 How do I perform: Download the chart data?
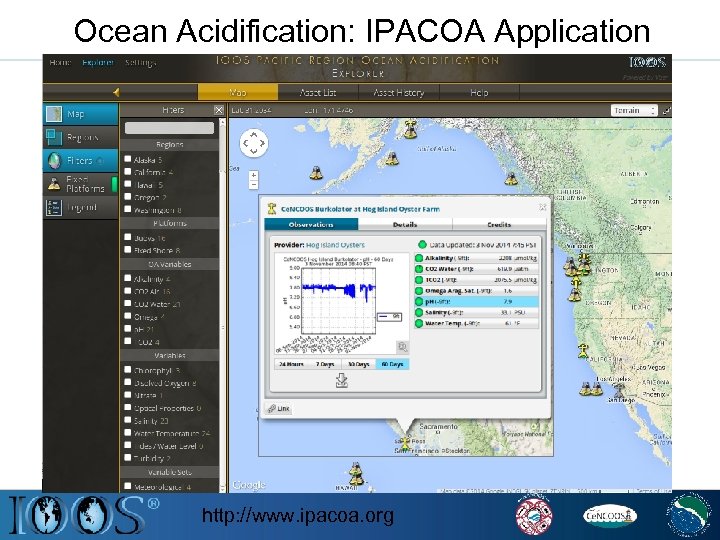point(342,380)
